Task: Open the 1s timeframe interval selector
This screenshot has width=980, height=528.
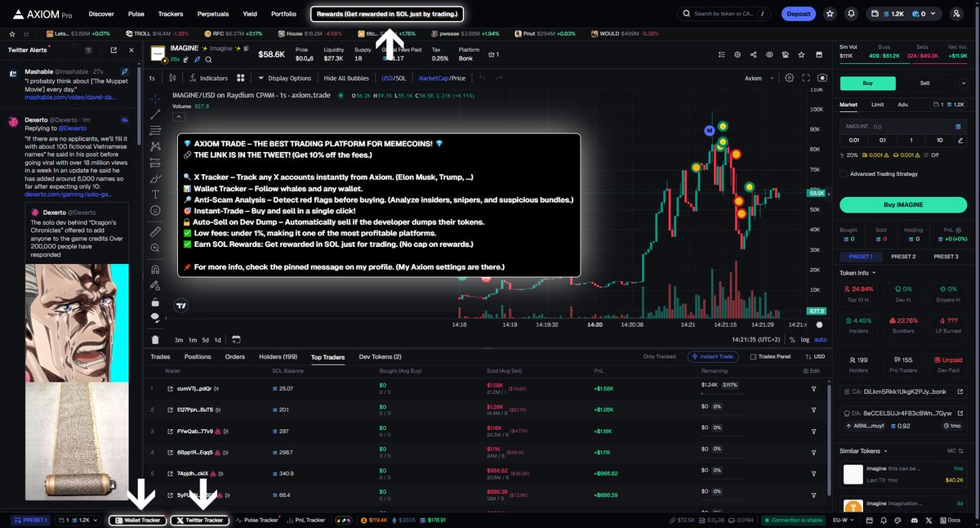Action: tap(152, 78)
